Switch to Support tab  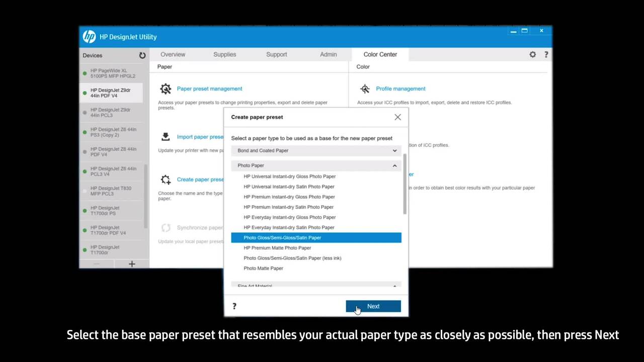(276, 54)
